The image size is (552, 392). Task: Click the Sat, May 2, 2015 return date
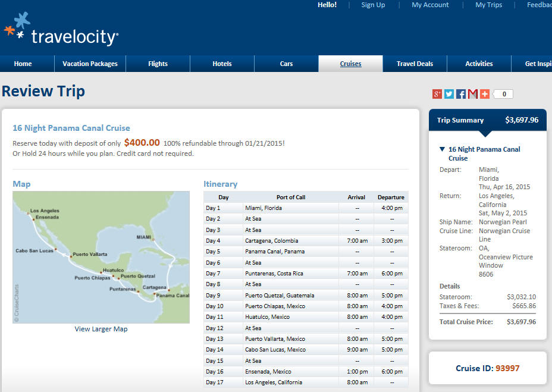[x=503, y=213]
